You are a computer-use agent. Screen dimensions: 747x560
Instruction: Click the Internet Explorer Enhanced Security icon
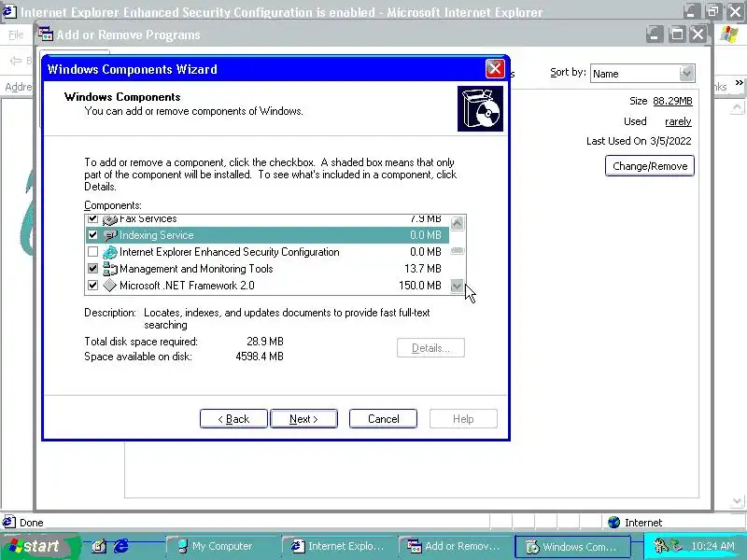110,252
